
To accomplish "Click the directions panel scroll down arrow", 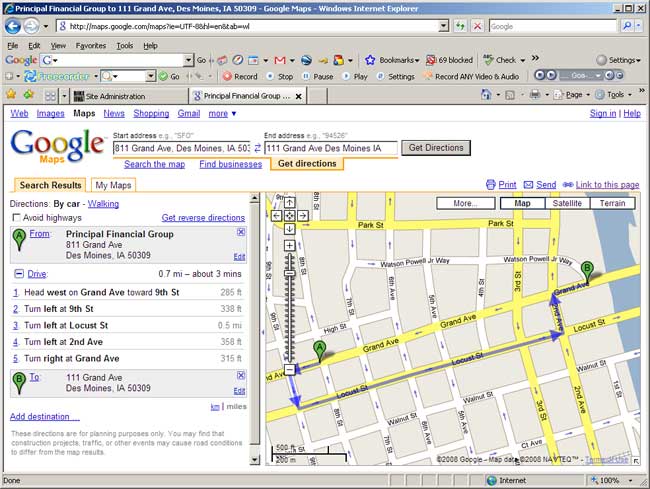I will (x=255, y=460).
